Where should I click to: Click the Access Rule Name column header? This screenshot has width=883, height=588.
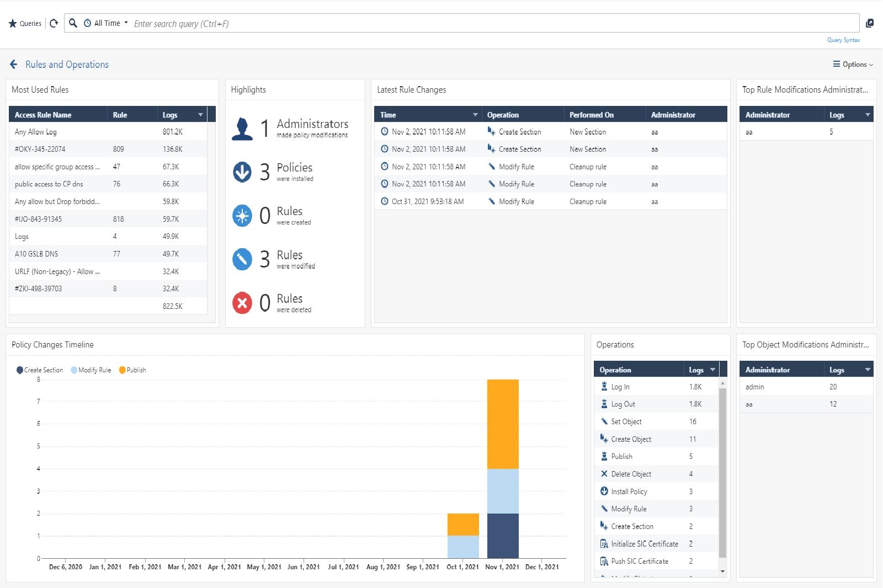coord(43,115)
